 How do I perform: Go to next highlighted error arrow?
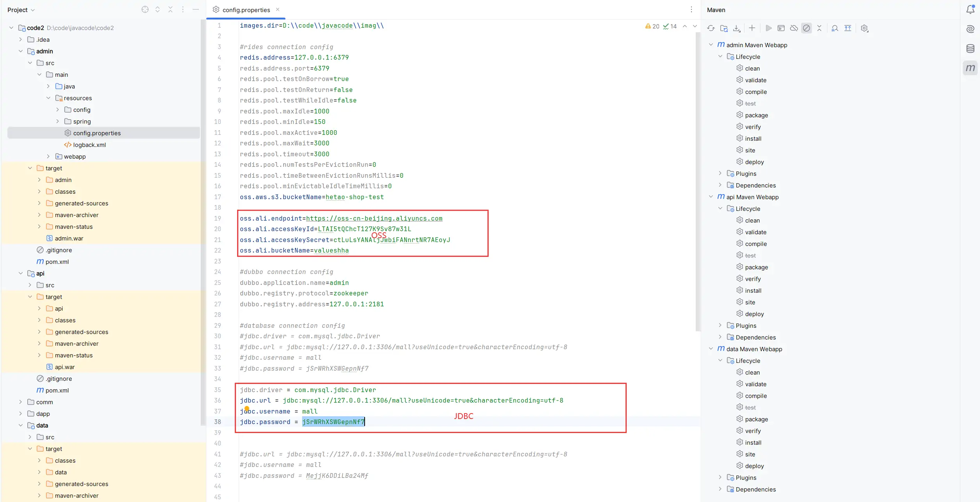point(695,27)
